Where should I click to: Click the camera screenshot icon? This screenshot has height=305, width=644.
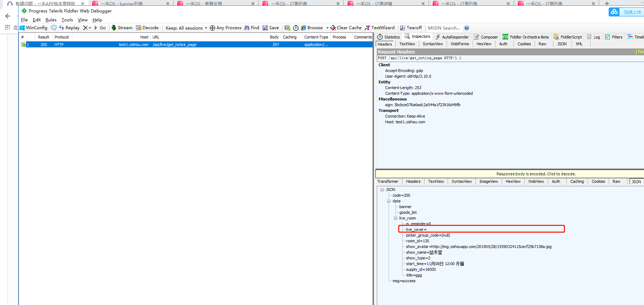coord(287,28)
